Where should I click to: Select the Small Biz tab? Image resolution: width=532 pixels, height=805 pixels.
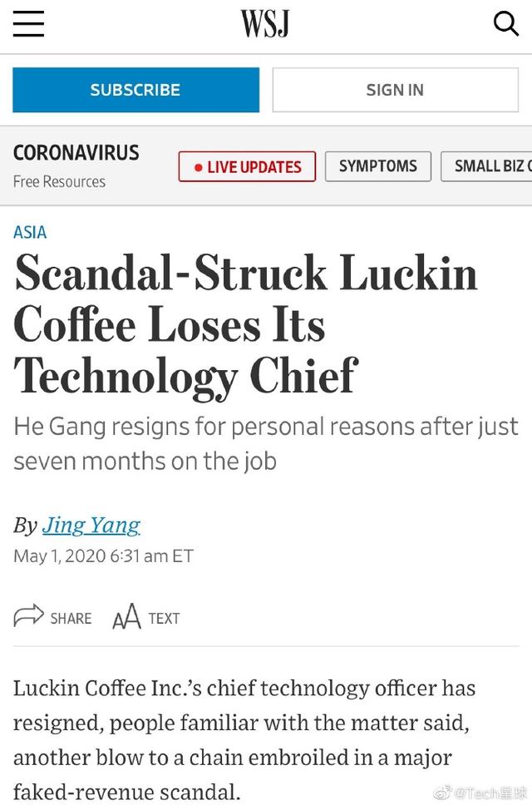pos(489,166)
